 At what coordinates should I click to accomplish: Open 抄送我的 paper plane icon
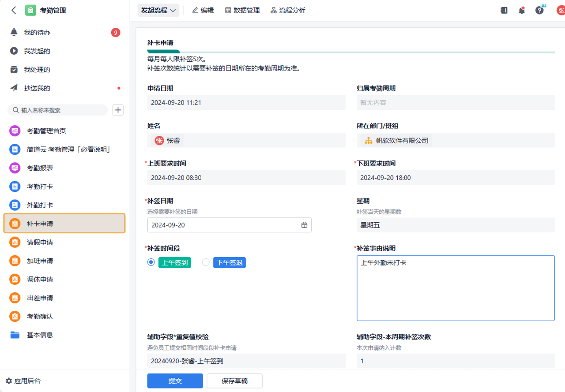tap(14, 88)
